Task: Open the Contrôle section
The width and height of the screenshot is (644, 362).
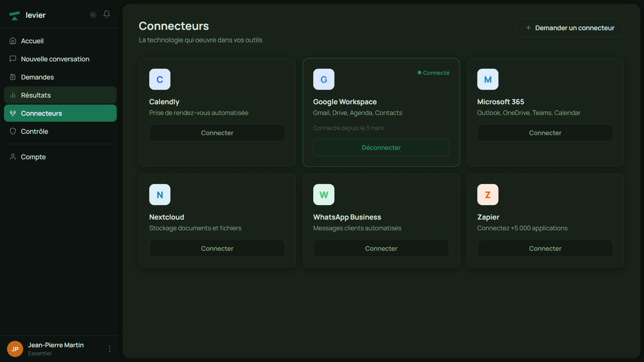Action: (60, 131)
